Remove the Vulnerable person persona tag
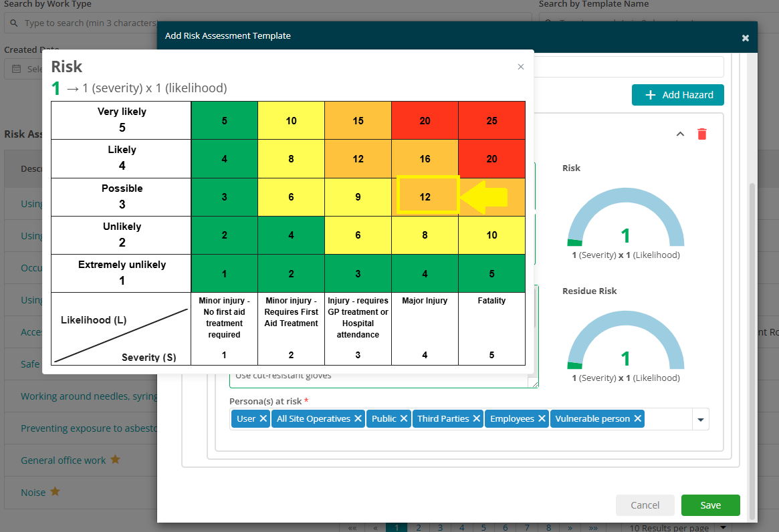The width and height of the screenshot is (779, 532). coord(638,419)
